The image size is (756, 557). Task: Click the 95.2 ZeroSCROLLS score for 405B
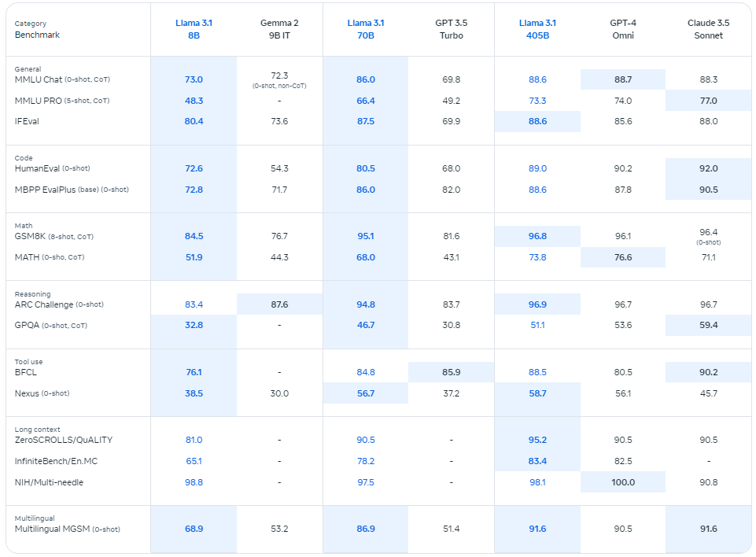(537, 440)
